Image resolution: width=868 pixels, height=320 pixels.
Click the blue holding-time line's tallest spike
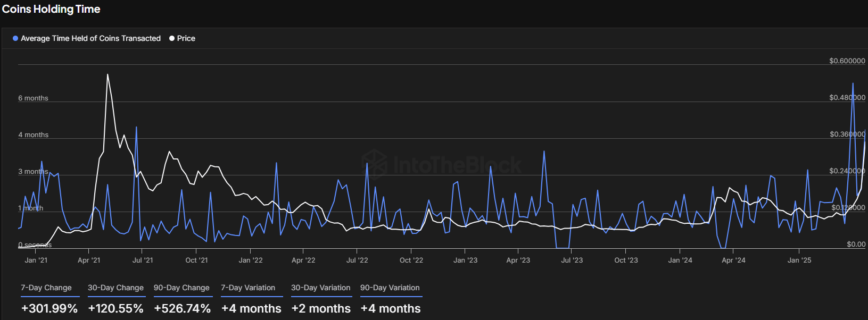853,83
